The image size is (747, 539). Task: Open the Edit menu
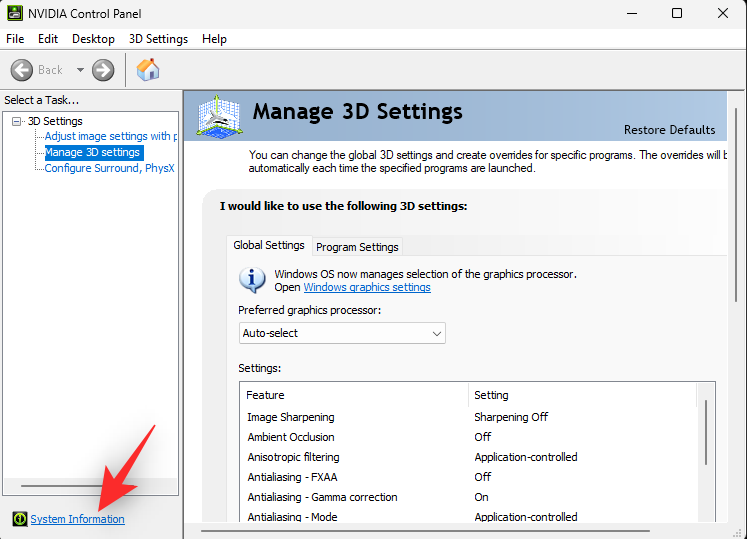click(48, 39)
